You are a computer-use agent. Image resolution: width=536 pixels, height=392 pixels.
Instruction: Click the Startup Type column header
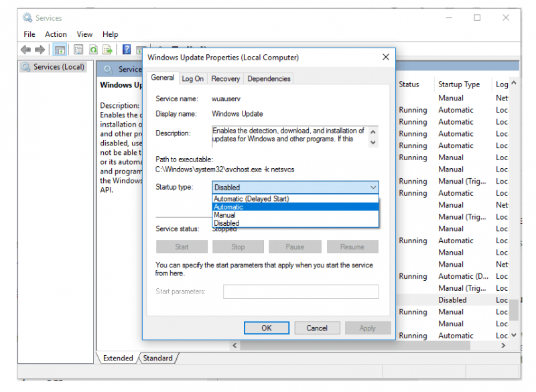click(x=459, y=84)
